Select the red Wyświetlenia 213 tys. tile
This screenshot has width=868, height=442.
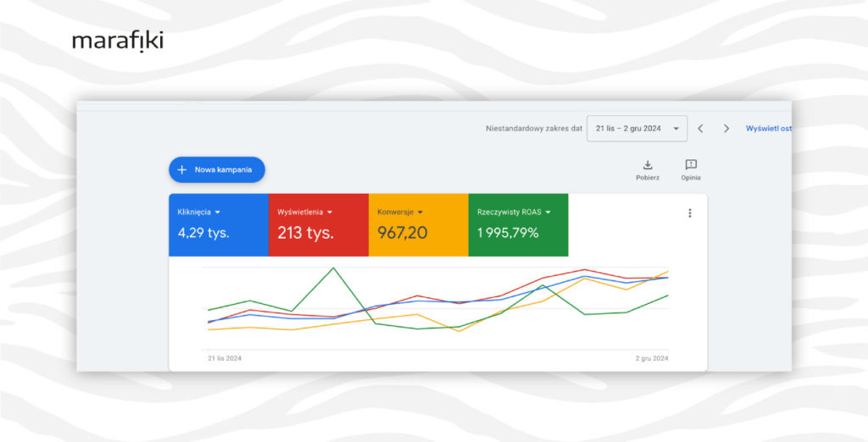click(x=319, y=224)
